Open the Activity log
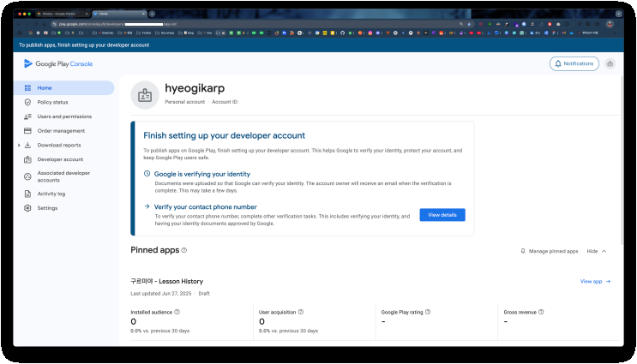 coord(51,194)
